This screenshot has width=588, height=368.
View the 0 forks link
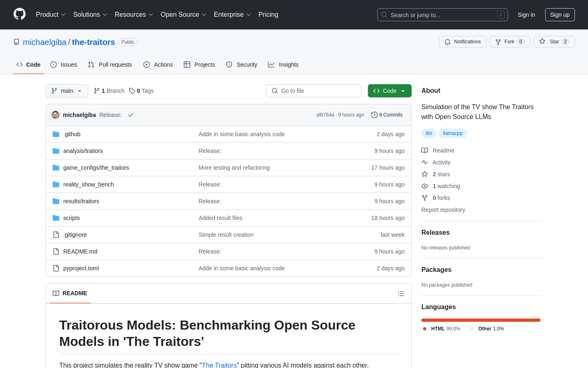[436, 198]
